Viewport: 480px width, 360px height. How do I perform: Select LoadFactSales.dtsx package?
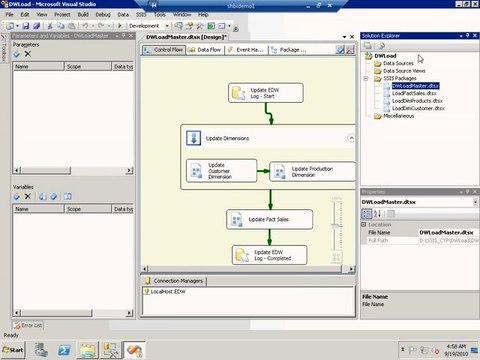click(x=414, y=93)
